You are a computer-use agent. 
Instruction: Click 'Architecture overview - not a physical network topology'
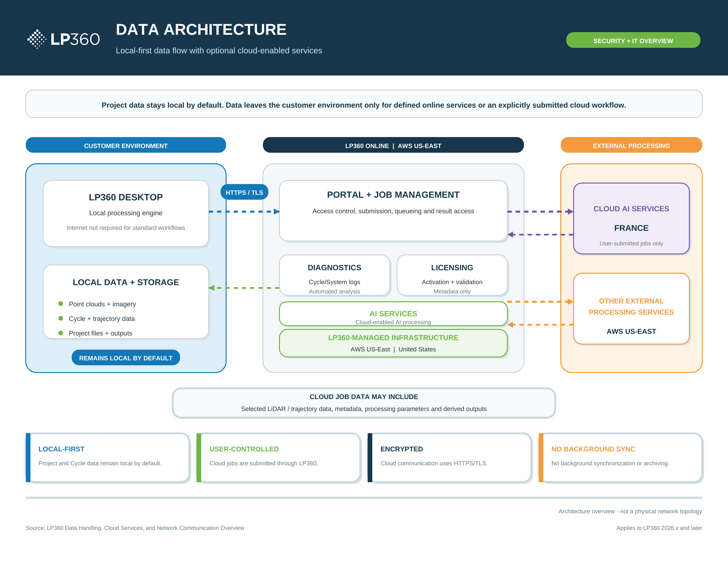click(x=630, y=511)
